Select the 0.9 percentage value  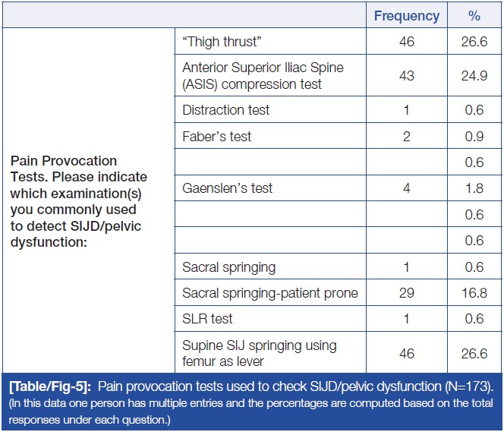point(474,137)
